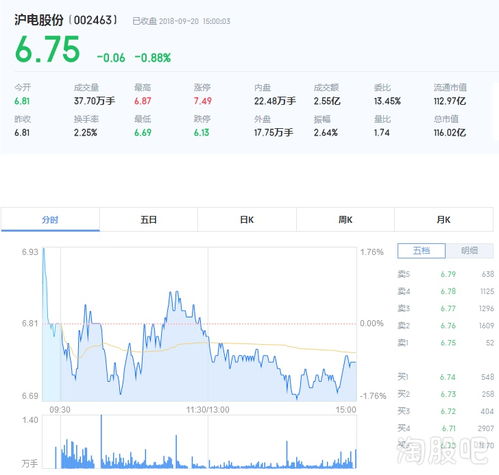Click the 涨停 value 7.49
This screenshot has width=499, height=475.
[203, 101]
